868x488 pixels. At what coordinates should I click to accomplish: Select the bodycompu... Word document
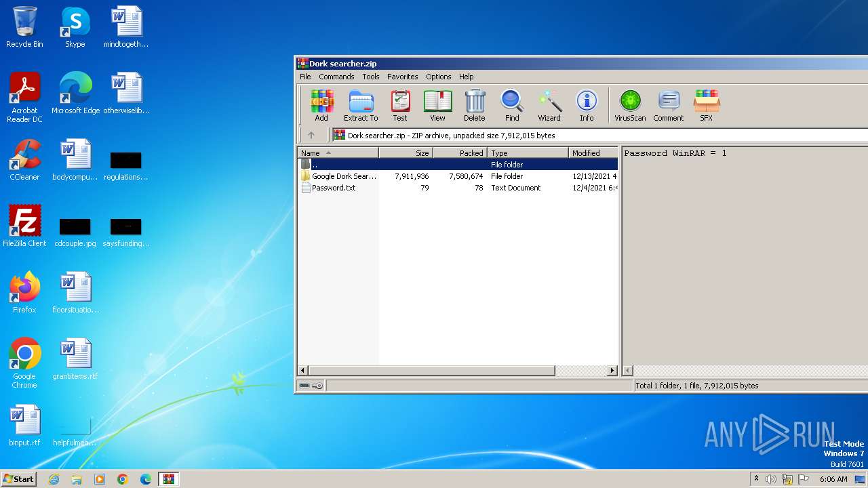75,160
